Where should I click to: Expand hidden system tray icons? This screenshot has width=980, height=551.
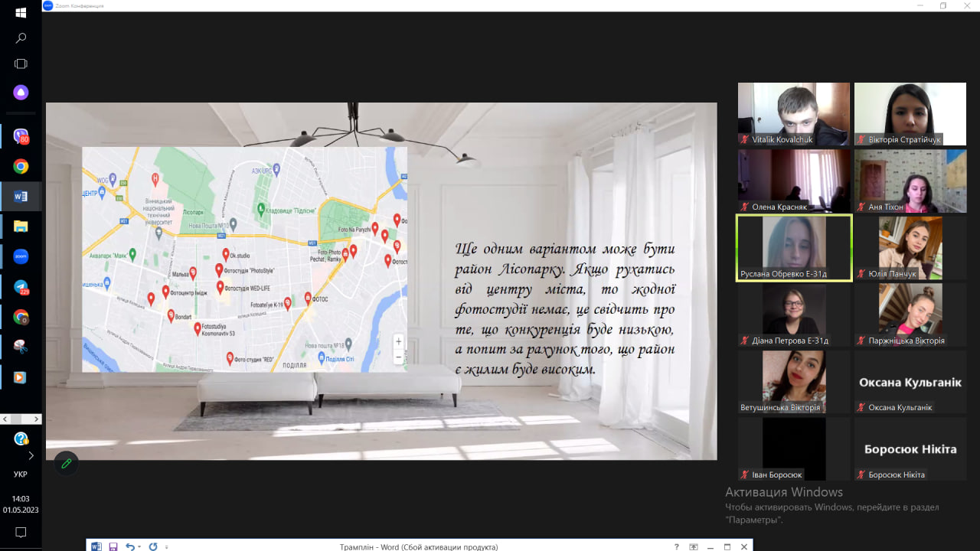[x=31, y=456]
